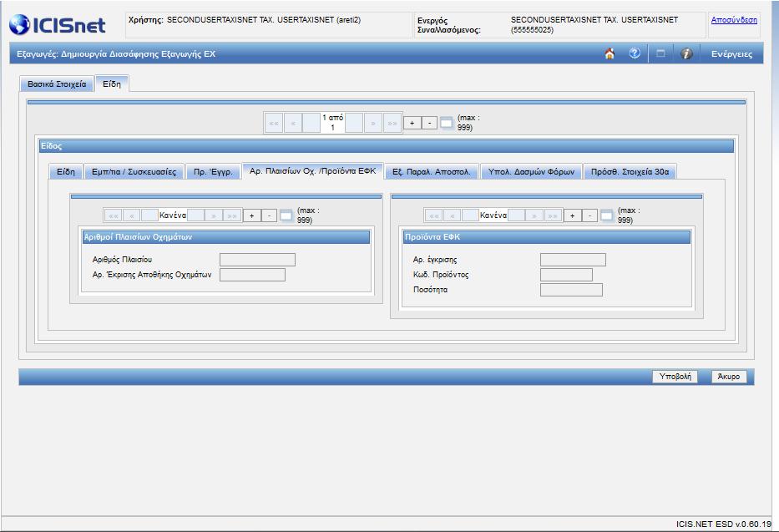The width and height of the screenshot is (779, 532).
Task: Open the Εμπ/τια / Συσκευασίες tab
Action: [x=134, y=171]
